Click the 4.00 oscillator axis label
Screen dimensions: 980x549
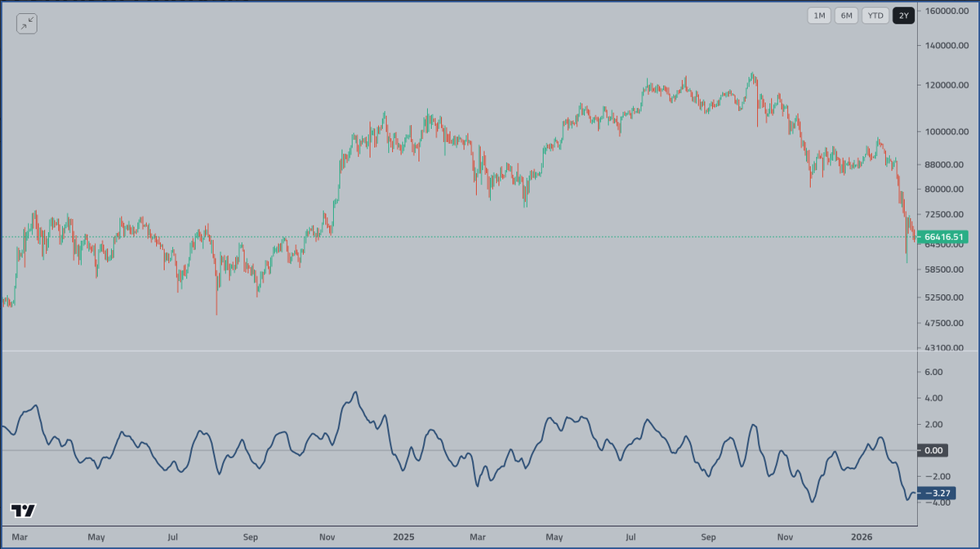coord(934,398)
